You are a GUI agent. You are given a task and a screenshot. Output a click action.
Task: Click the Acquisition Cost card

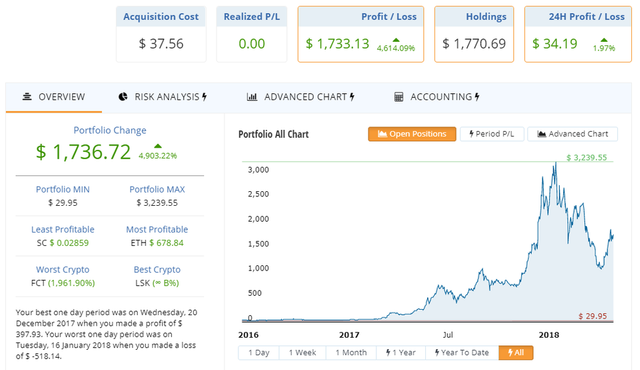pyautogui.click(x=161, y=34)
